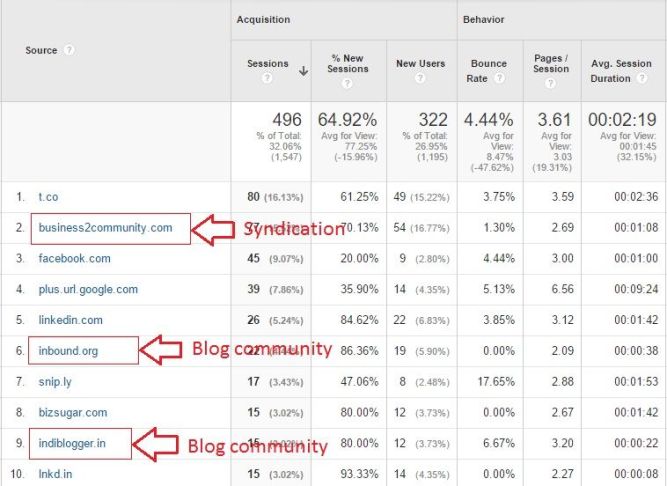Click the descending sort arrow on Sessions
The width and height of the screenshot is (667, 486).
(303, 71)
